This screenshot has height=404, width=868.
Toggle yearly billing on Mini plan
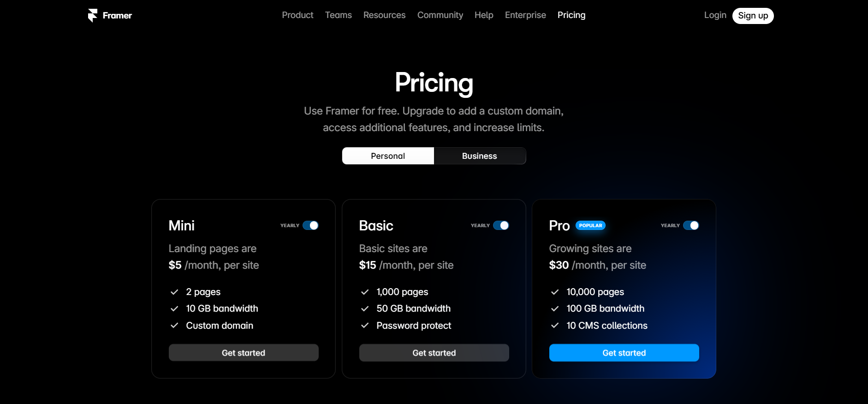310,225
